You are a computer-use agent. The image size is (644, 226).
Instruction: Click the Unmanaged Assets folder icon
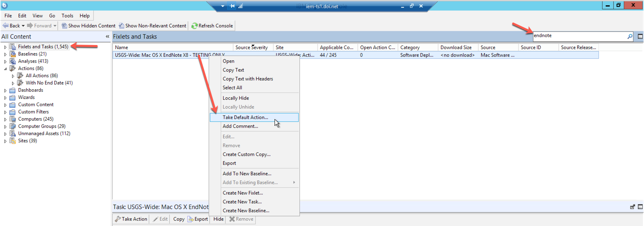(x=12, y=134)
